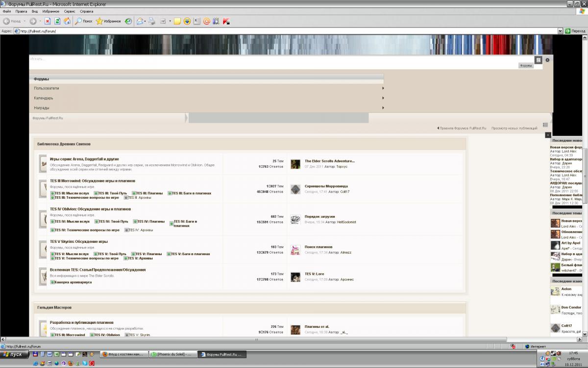Image resolution: width=588 pixels, height=368 pixels.
Task: Expand the Календарь menu arrow
Action: click(x=383, y=98)
